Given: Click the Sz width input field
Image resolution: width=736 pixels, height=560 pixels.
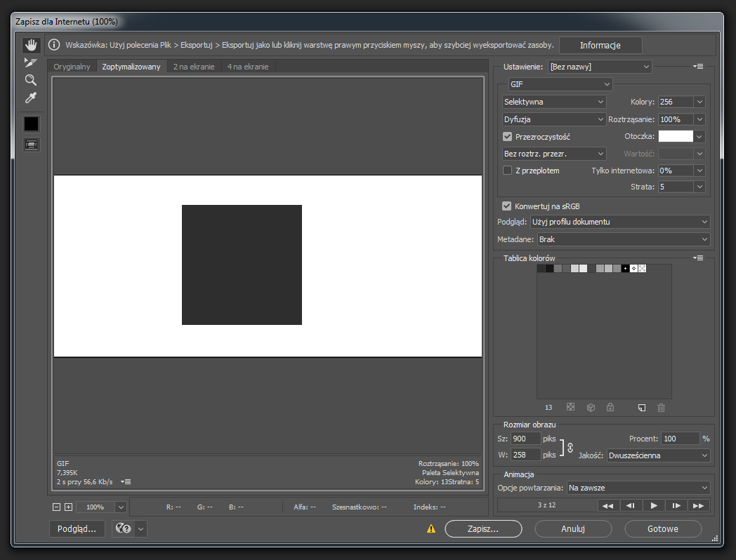Looking at the screenshot, I should 526,439.
